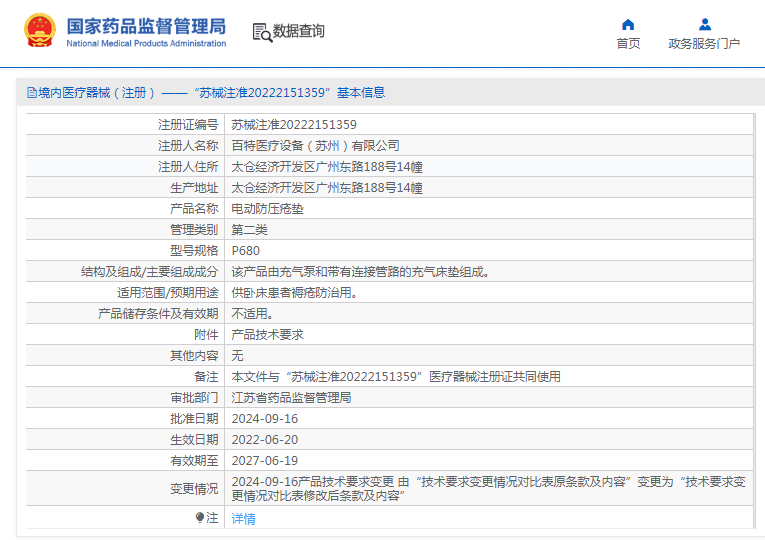
Task: Click the 注册人住所 address value
Action: (327, 167)
